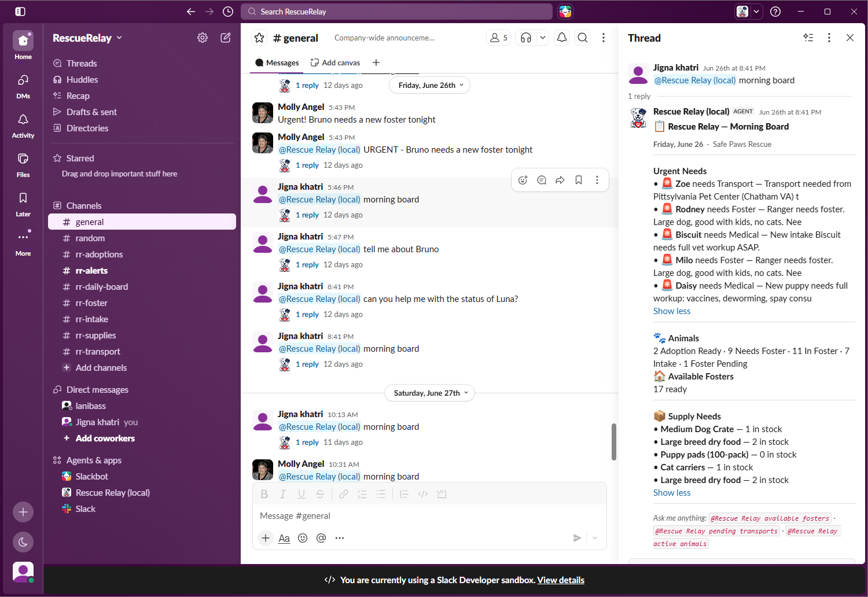Open the History clock icon in top bar
The height and width of the screenshot is (597, 868).
(x=228, y=12)
